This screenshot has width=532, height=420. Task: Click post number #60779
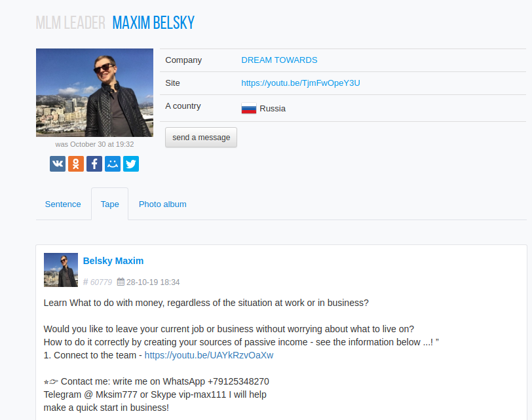(x=98, y=282)
